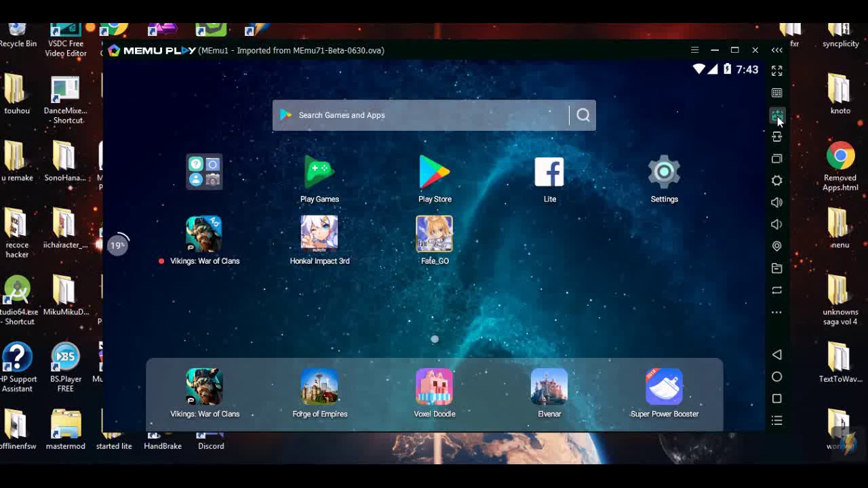Click the highlighted screenshot icon in sidebar
Viewport: 868px width, 488px height.
pos(777,115)
